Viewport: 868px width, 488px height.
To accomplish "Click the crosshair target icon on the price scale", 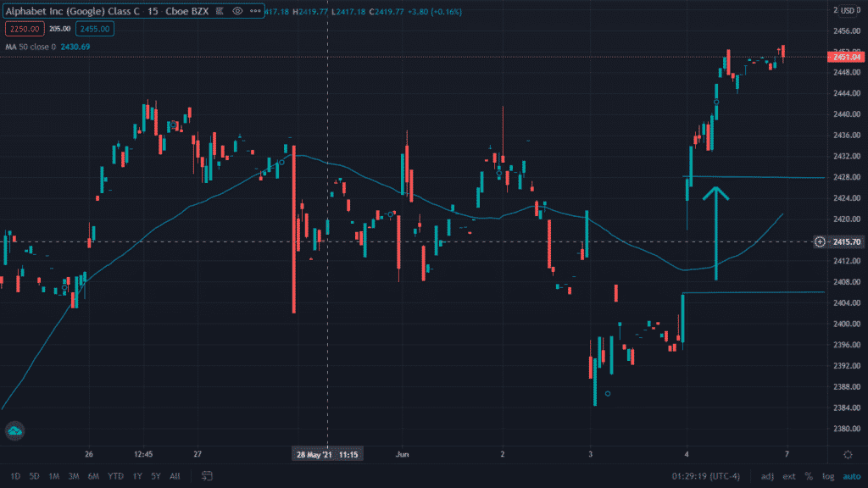I will [x=820, y=242].
